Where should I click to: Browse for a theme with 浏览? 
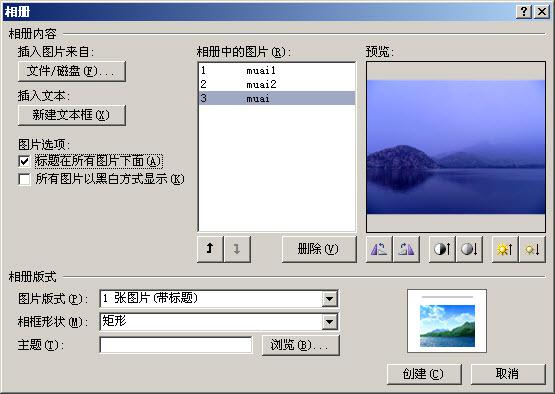pyautogui.click(x=301, y=345)
